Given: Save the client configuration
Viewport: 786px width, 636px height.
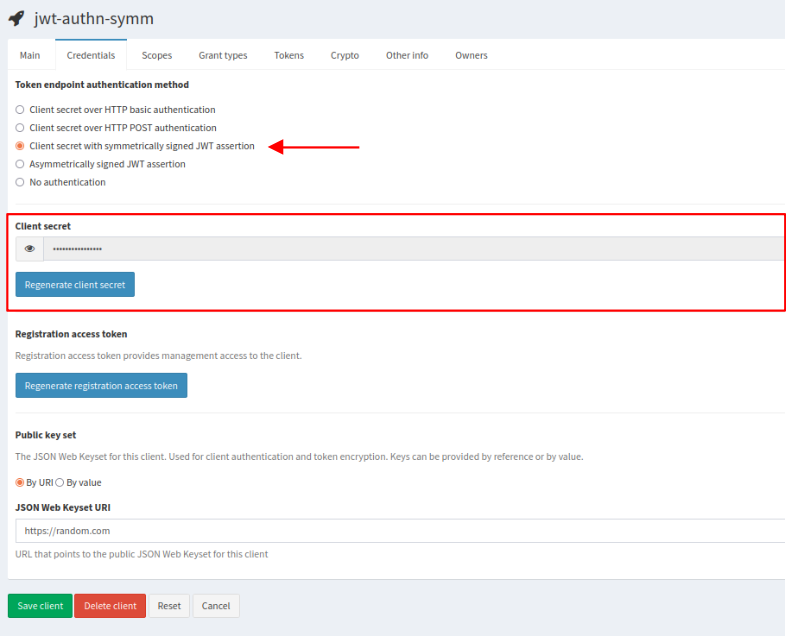Looking at the screenshot, I should [x=40, y=606].
